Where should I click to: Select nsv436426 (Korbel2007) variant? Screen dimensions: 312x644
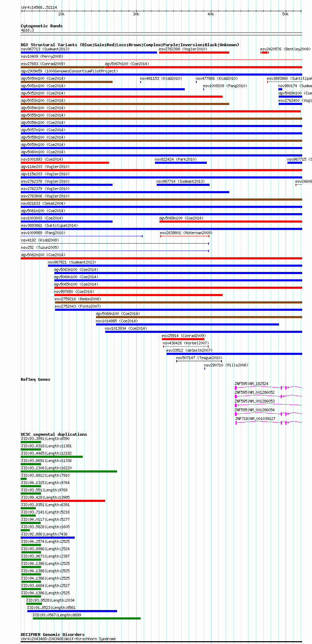tap(186, 346)
